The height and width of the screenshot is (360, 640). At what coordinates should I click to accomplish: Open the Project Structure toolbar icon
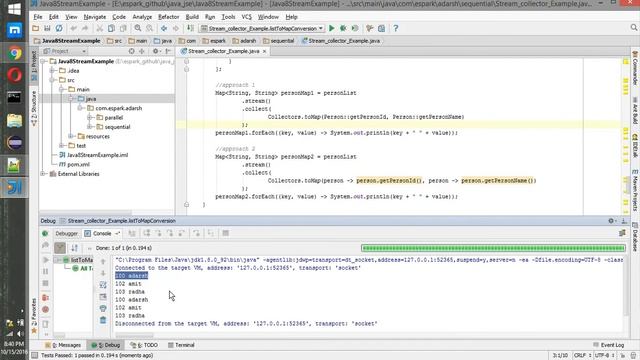(381, 28)
